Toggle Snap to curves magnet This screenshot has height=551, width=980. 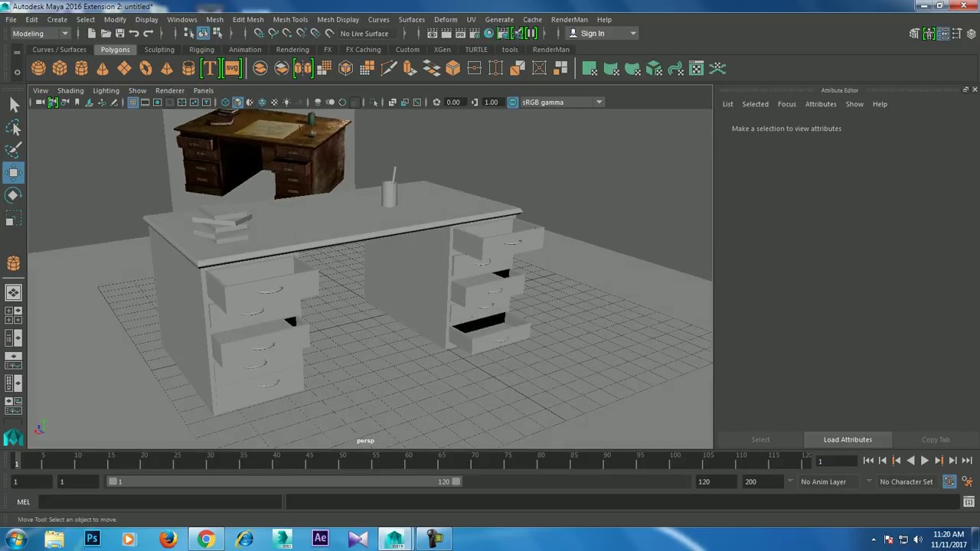[x=273, y=34]
